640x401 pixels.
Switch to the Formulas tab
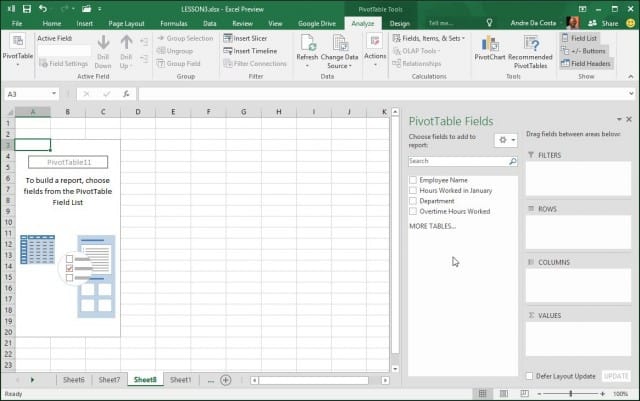tap(174, 23)
